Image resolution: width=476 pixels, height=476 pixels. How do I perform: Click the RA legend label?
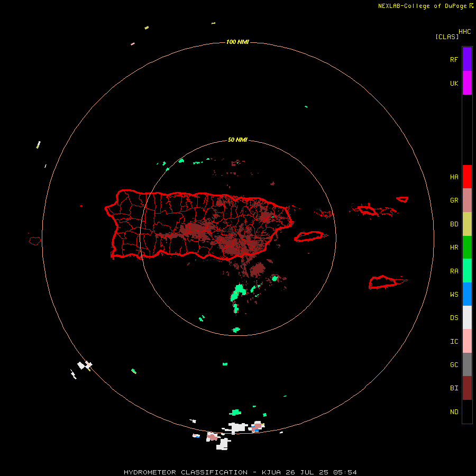[454, 271]
